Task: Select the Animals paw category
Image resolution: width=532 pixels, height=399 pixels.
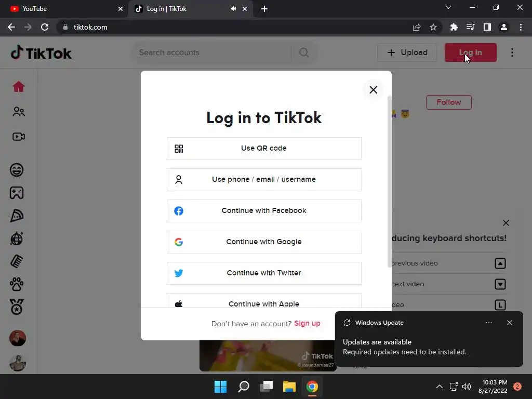Action: pyautogui.click(x=17, y=284)
